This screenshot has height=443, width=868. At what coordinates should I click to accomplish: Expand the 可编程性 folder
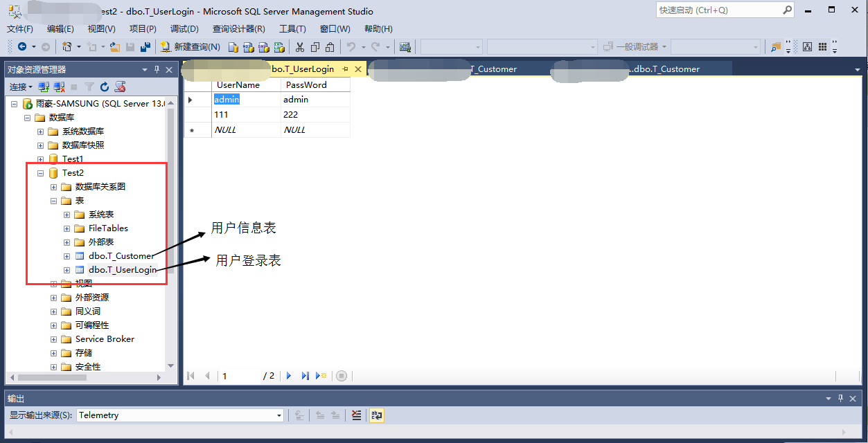(54, 325)
